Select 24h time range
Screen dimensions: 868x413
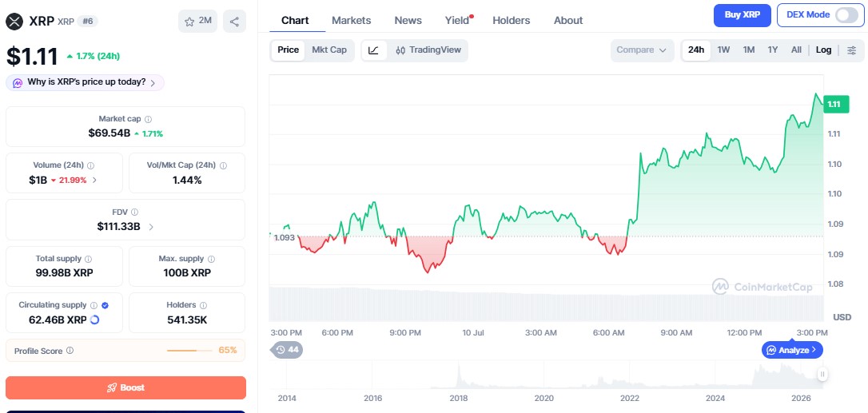[696, 50]
